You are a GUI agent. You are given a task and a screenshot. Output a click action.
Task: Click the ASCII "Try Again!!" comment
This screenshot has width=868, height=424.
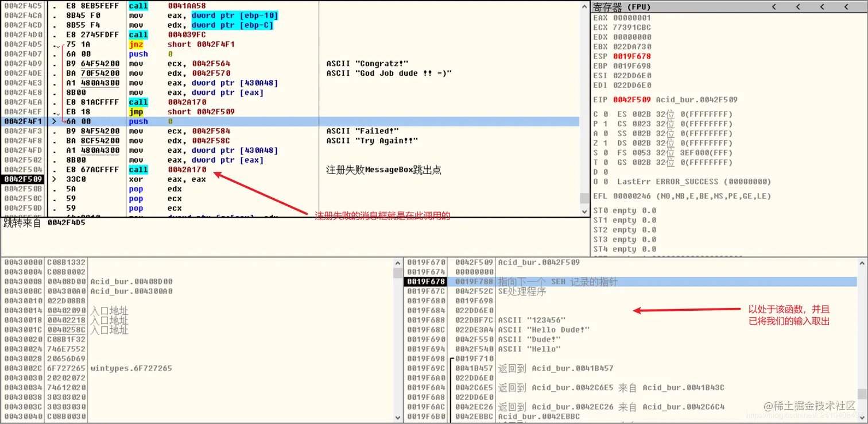372,141
